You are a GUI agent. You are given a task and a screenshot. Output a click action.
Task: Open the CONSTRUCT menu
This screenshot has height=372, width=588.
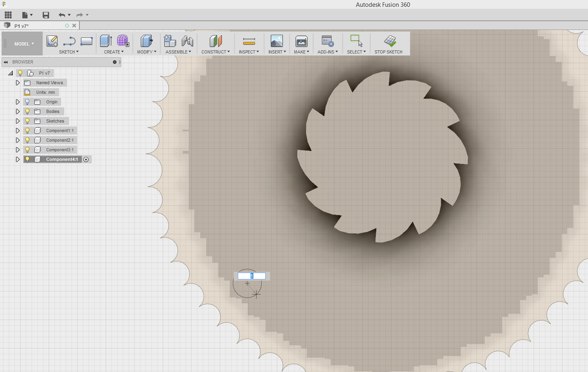[215, 52]
